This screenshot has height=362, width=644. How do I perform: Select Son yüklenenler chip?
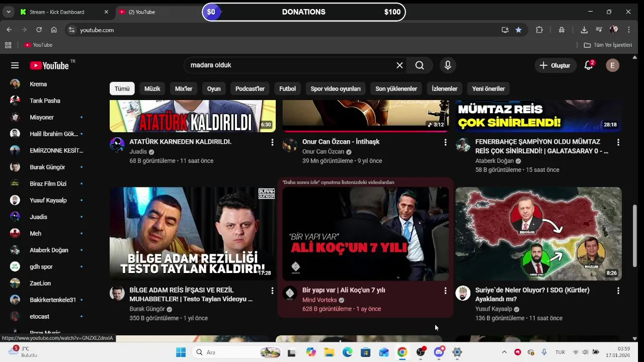pyautogui.click(x=396, y=88)
